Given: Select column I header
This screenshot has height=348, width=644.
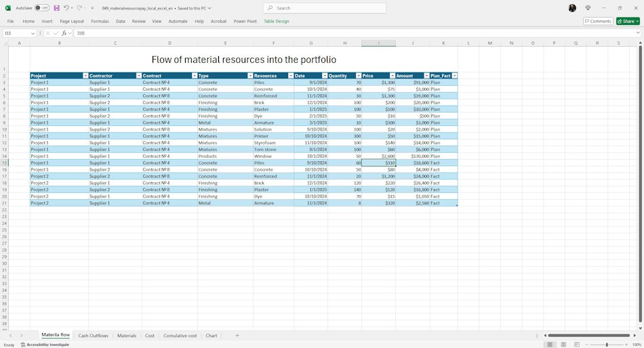Looking at the screenshot, I should click(379, 43).
